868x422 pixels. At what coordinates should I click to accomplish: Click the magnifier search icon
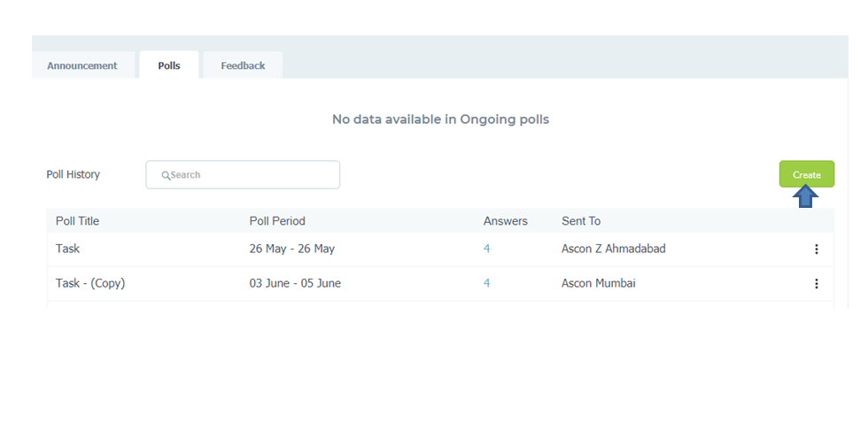[166, 175]
